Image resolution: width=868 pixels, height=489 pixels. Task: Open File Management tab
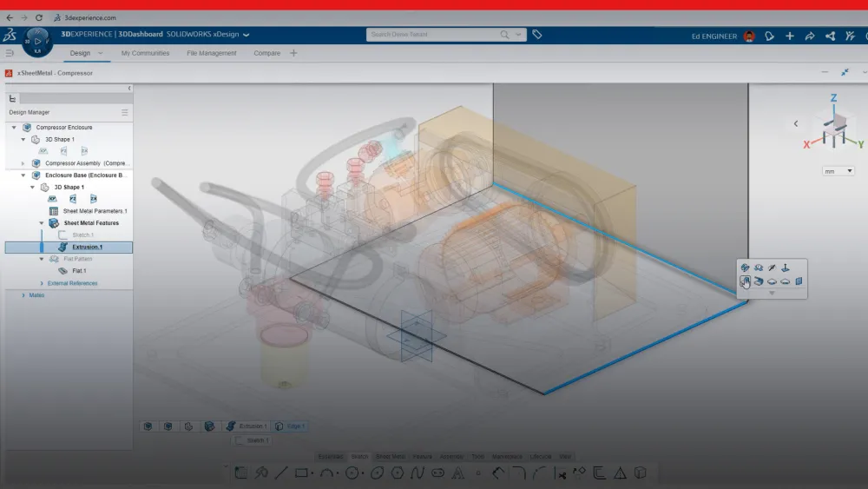tap(212, 53)
